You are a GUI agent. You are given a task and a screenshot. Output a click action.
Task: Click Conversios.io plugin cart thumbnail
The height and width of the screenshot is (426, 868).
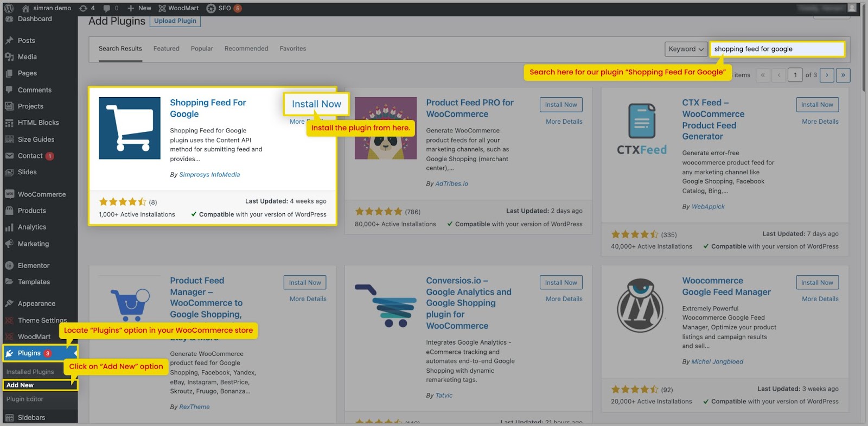click(386, 306)
